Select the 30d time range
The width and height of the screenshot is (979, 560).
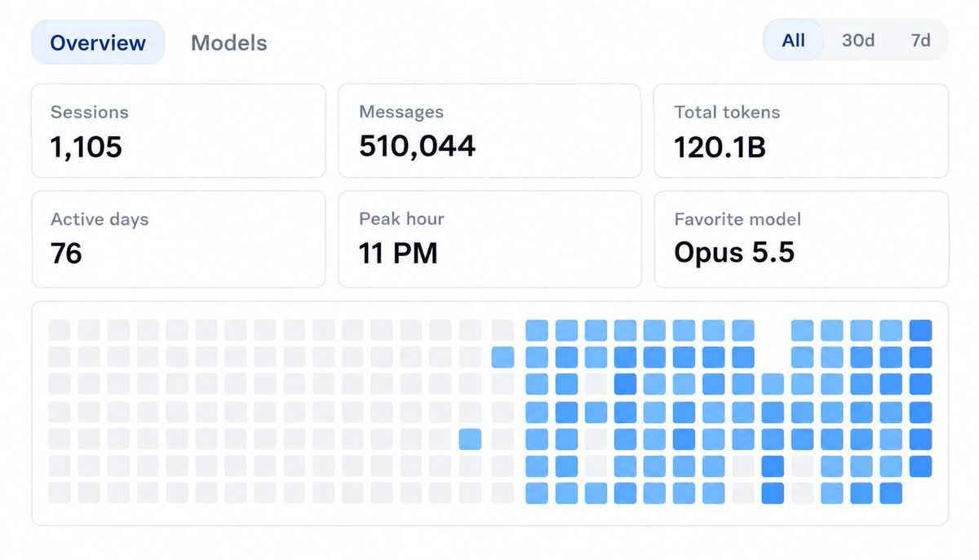point(857,40)
